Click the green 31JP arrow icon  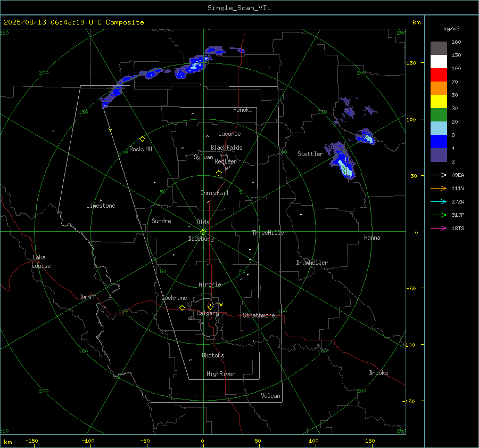(439, 215)
